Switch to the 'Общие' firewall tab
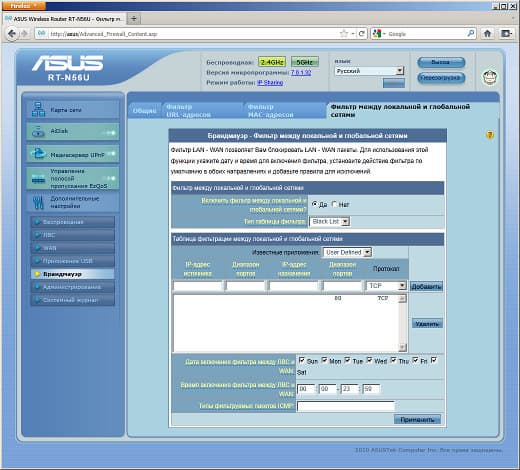This screenshot has height=470, width=520. click(145, 111)
